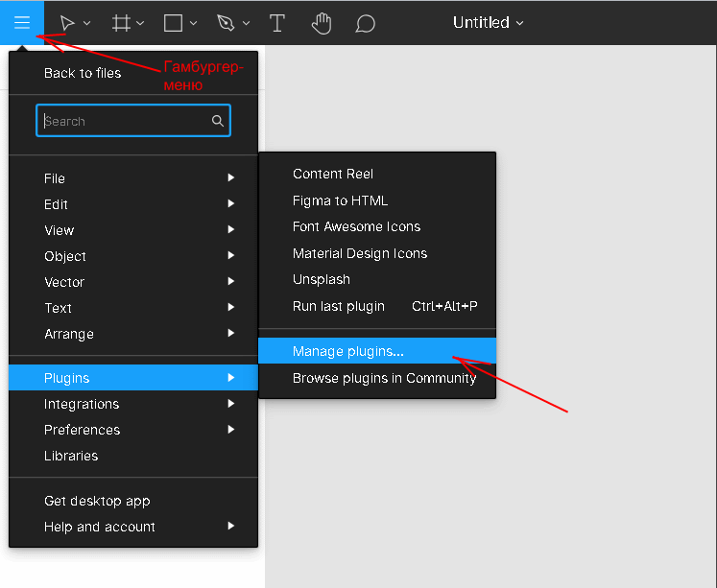The image size is (717, 588).
Task: Select Manage plugins...
Action: coord(377,351)
